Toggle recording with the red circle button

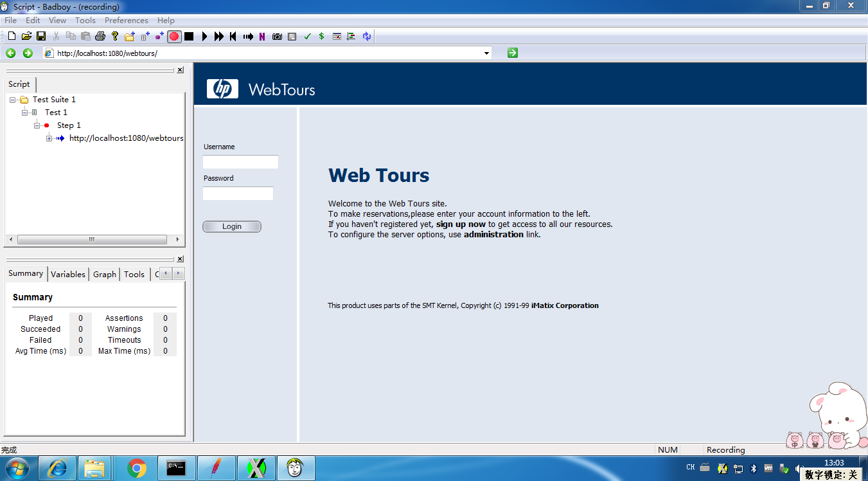[x=174, y=37]
